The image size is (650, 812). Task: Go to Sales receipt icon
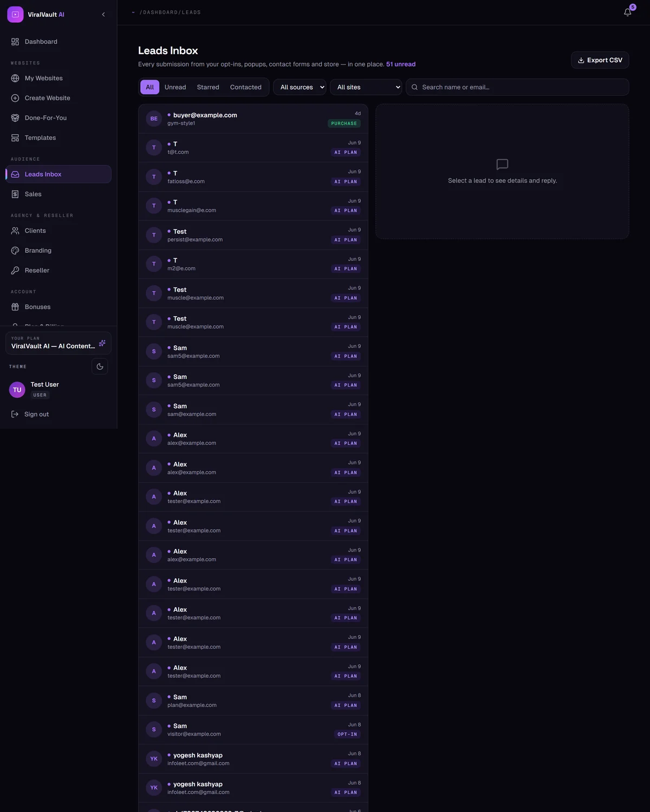click(x=15, y=194)
